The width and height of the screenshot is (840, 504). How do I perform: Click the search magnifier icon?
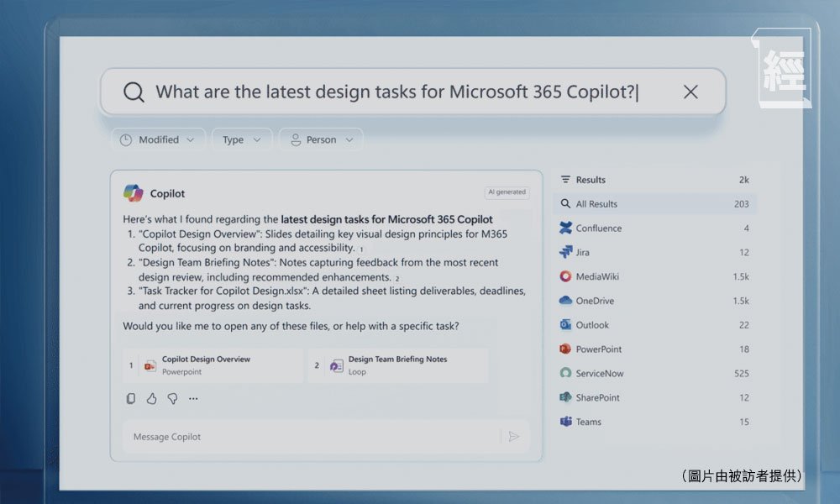pos(134,92)
